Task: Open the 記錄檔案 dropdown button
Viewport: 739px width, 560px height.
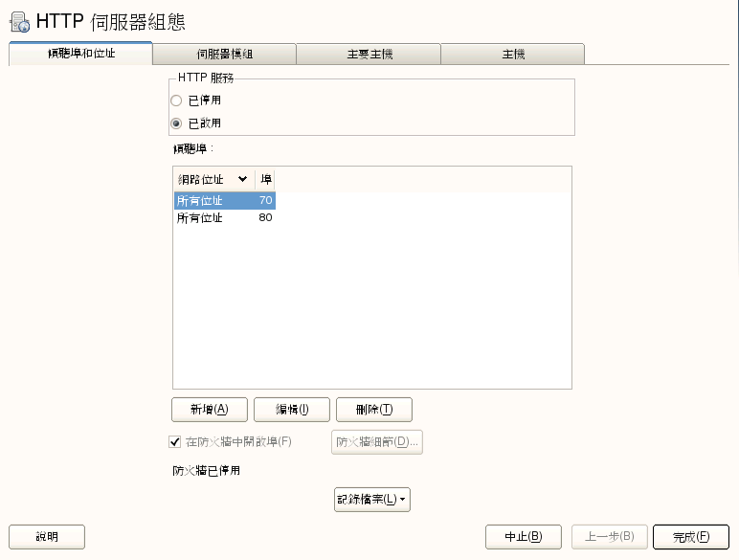Action: click(372, 499)
